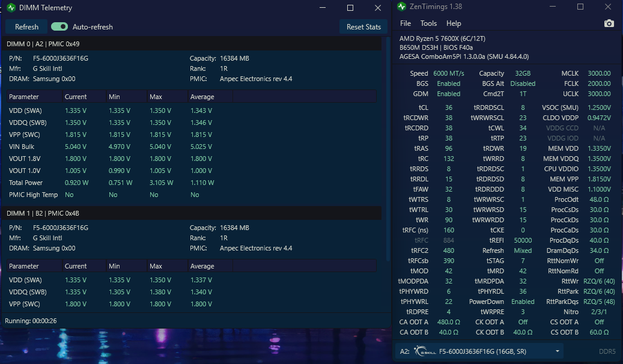Click the Current column header for DIMM 0
Viewport: 623px width, 364px height.
tap(84, 97)
